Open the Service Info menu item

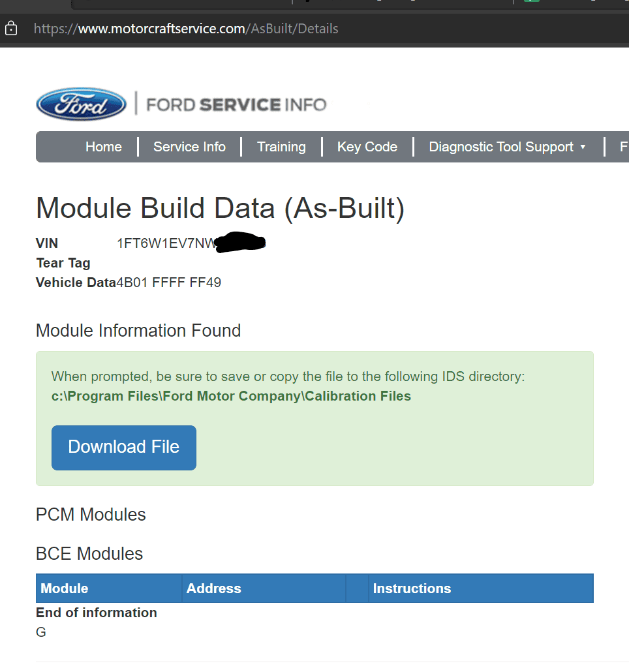pyautogui.click(x=189, y=147)
